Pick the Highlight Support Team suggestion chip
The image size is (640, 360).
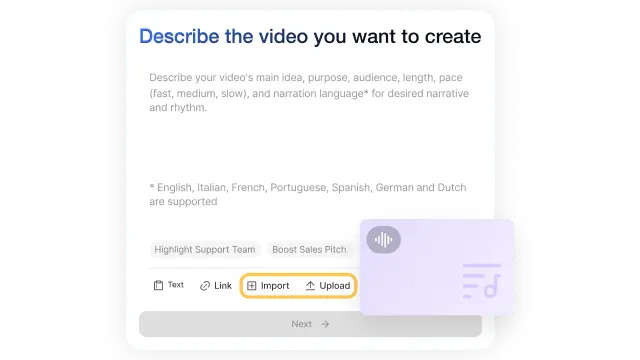[x=205, y=249]
